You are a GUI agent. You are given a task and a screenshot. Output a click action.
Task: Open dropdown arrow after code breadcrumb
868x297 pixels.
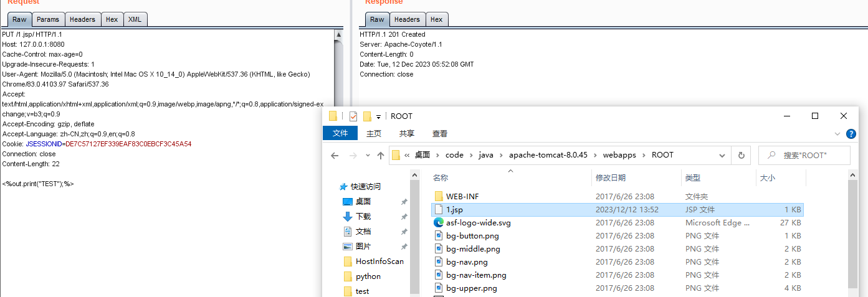(x=470, y=155)
